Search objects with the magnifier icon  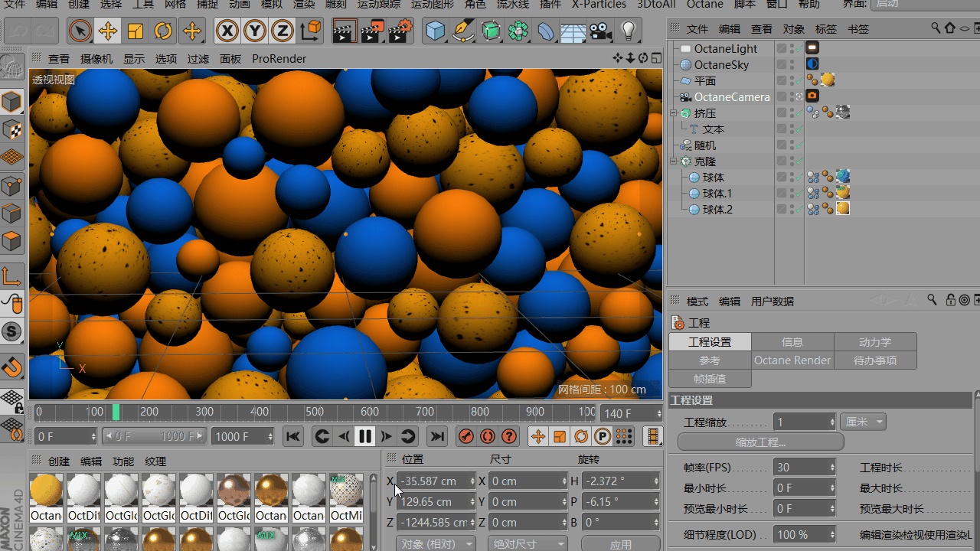coord(936,28)
